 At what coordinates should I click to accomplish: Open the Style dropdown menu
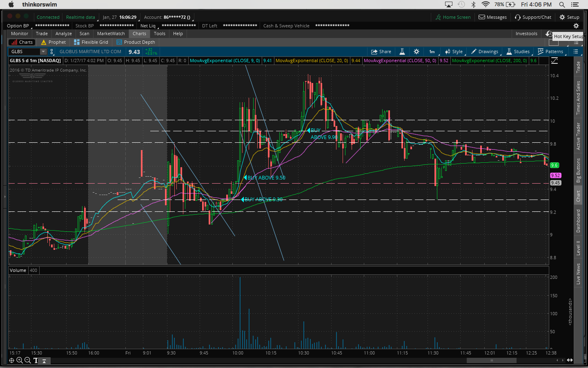coord(454,52)
